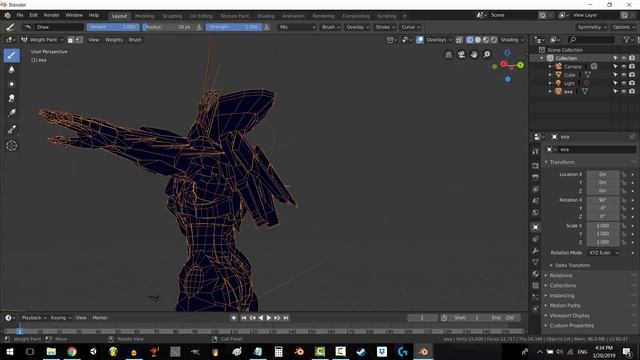Click the outliner search field
The image size is (640, 360).
pos(591,40)
